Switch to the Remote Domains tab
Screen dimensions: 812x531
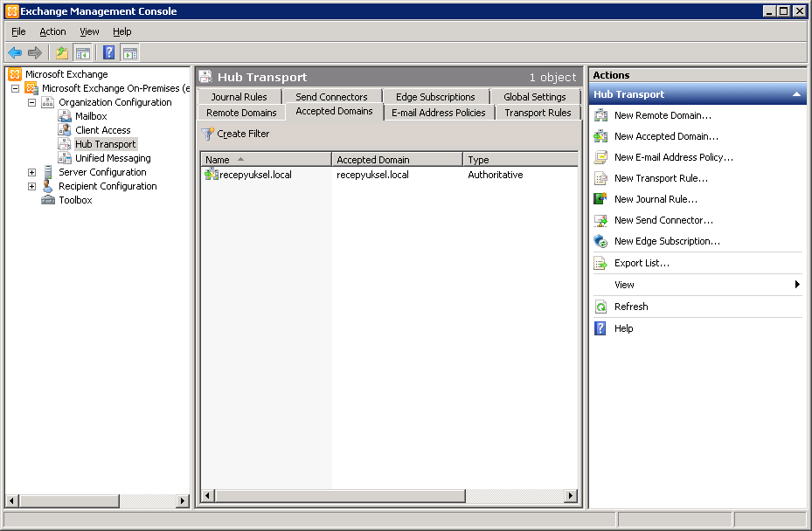point(241,113)
